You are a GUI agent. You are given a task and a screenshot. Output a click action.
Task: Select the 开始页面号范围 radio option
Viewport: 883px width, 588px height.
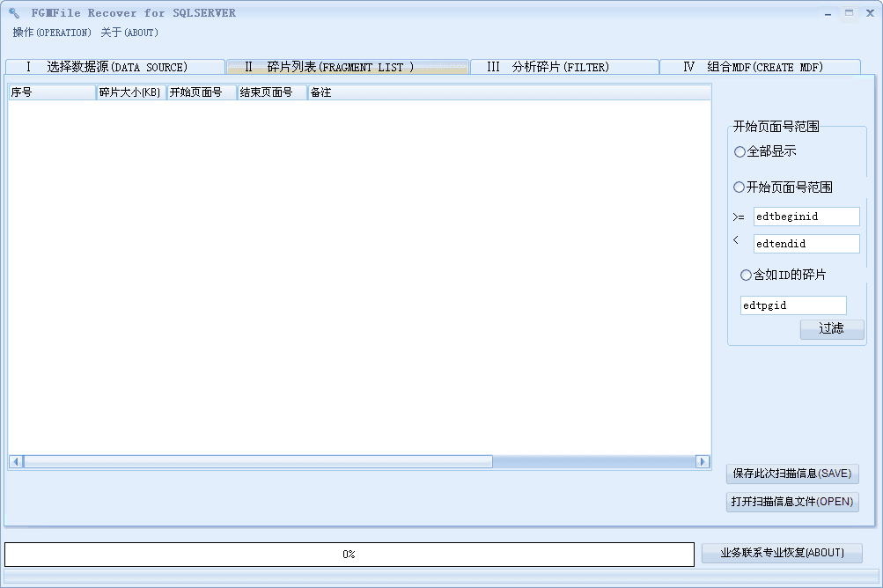tap(740, 187)
